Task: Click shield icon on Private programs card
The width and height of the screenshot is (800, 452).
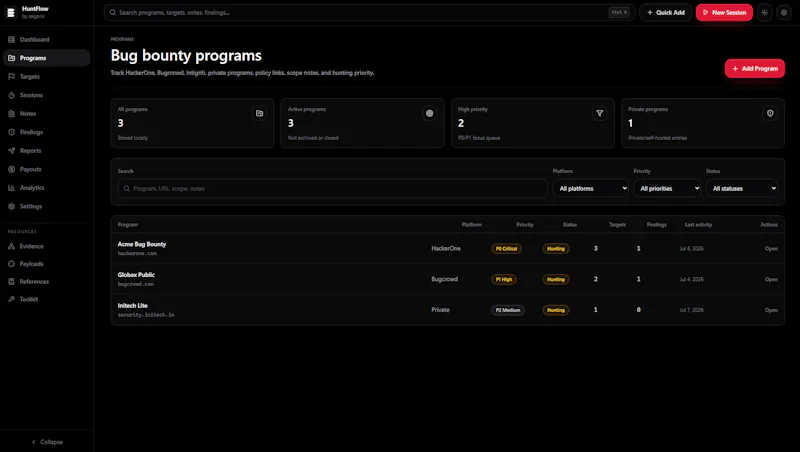Action: click(x=770, y=113)
